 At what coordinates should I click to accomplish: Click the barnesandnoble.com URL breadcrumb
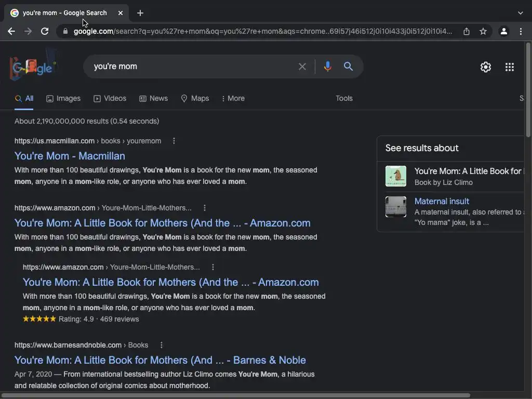[81, 345]
